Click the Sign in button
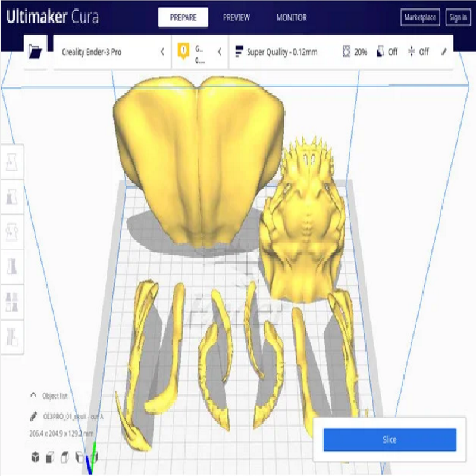 tap(458, 18)
